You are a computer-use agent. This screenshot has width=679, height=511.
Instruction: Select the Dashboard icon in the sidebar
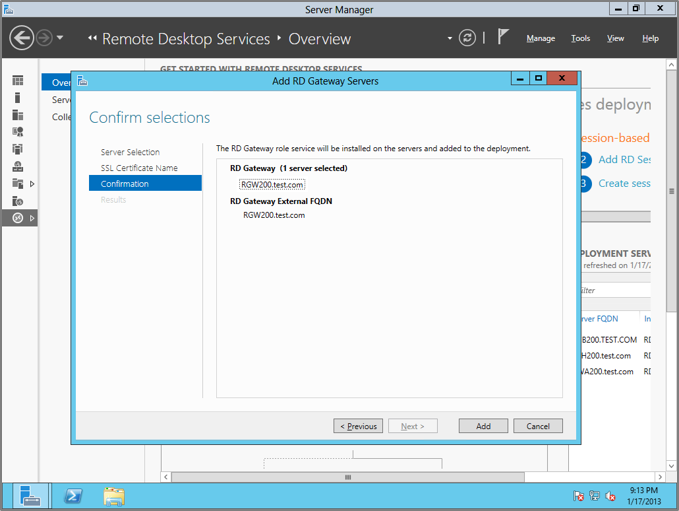(17, 81)
